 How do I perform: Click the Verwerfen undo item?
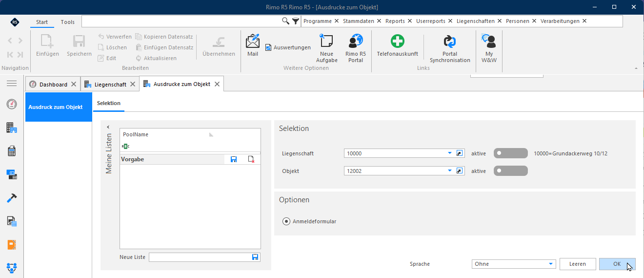(115, 37)
